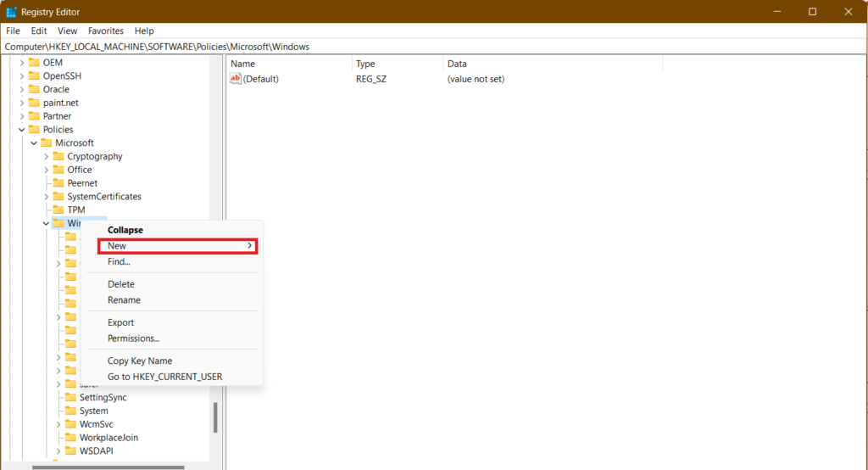Click the Registry Editor app icon in title bar
The image size is (868, 470).
pos(11,12)
